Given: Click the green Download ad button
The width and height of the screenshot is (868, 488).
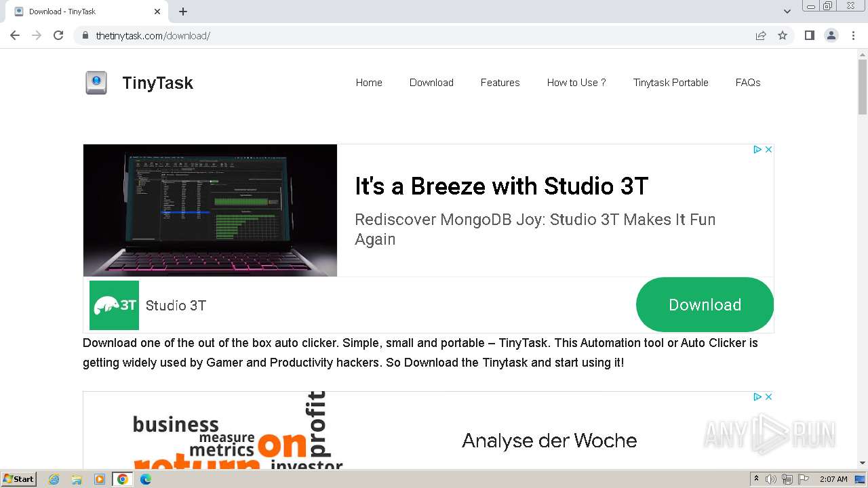Looking at the screenshot, I should [705, 305].
